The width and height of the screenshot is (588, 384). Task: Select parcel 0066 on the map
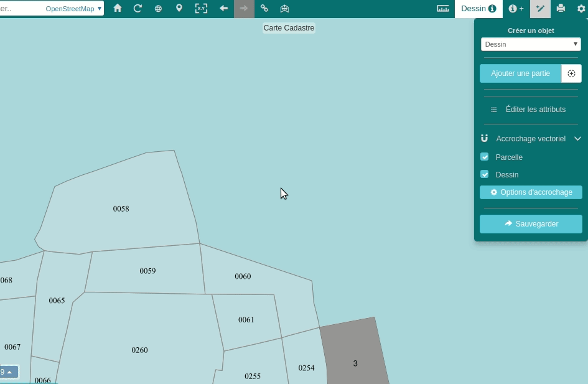43,380
